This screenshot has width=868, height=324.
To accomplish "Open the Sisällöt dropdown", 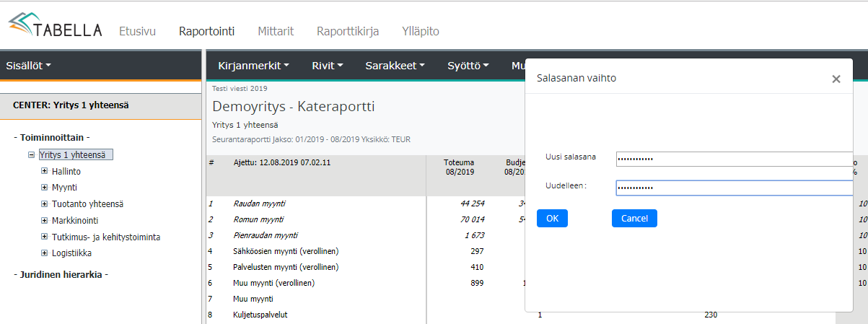I will (28, 66).
